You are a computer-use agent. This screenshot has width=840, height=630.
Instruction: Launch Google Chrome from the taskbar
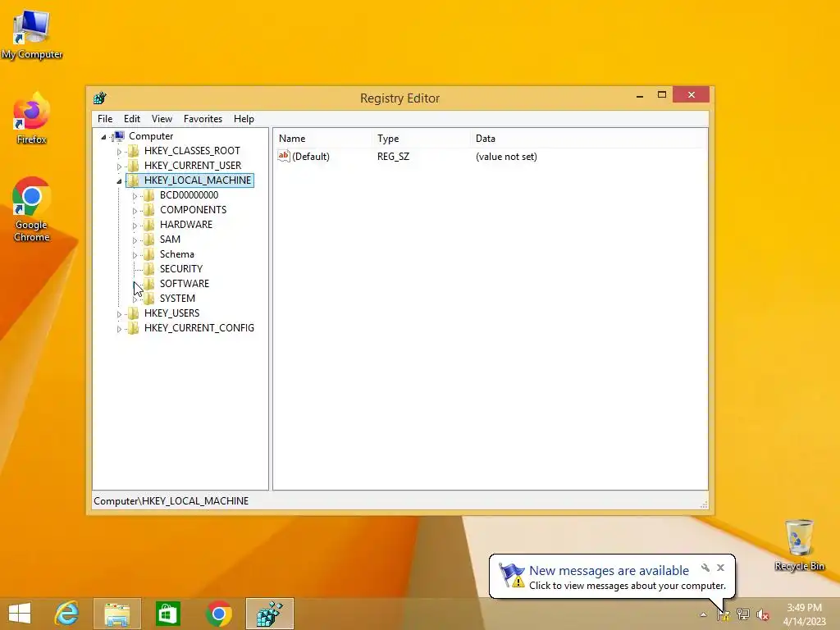click(x=218, y=614)
